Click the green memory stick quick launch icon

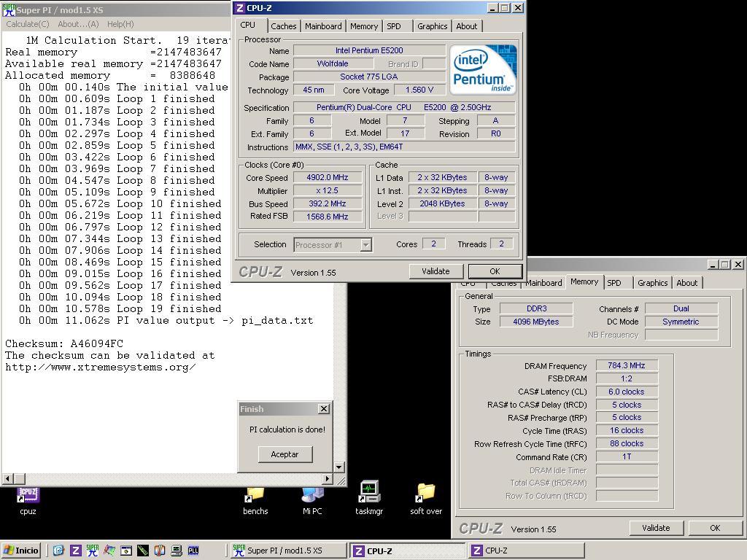[x=142, y=551]
